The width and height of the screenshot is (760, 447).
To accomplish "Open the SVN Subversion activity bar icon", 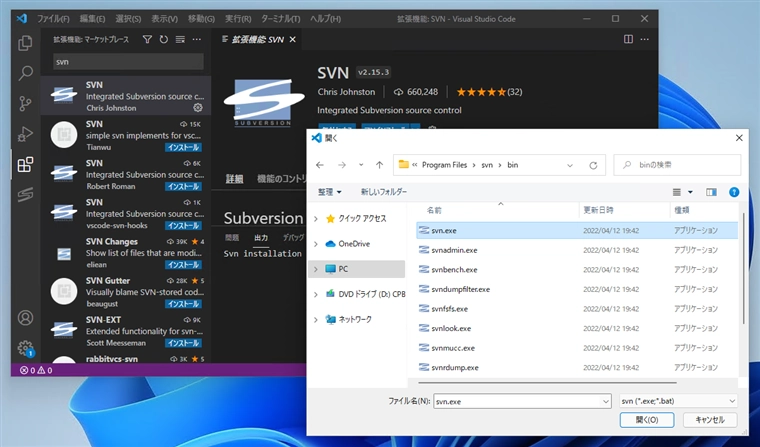I will coord(25,194).
